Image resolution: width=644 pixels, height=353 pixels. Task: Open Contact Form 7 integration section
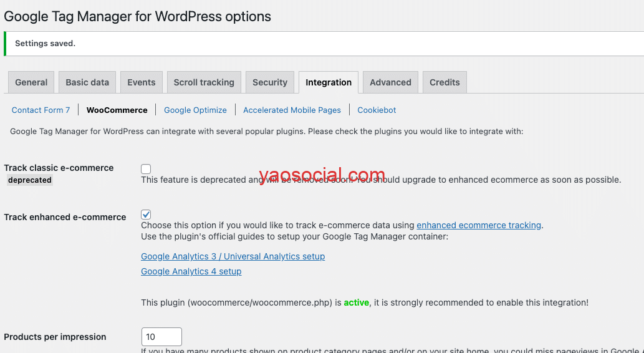tap(41, 110)
